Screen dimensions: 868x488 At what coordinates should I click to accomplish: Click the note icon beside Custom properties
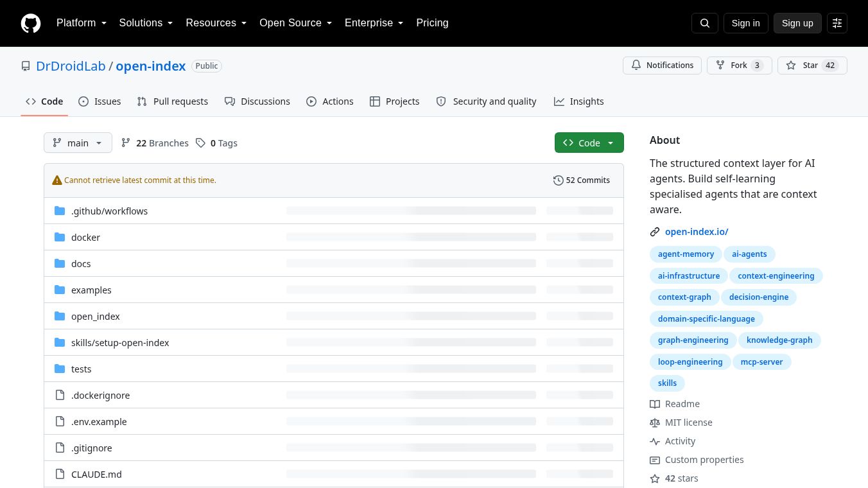pos(655,460)
